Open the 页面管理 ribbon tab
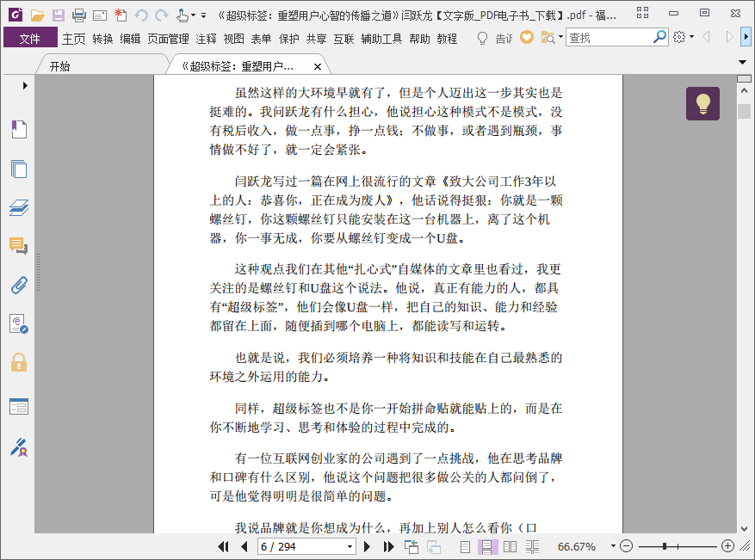Image resolution: width=755 pixels, height=560 pixels. (x=168, y=39)
